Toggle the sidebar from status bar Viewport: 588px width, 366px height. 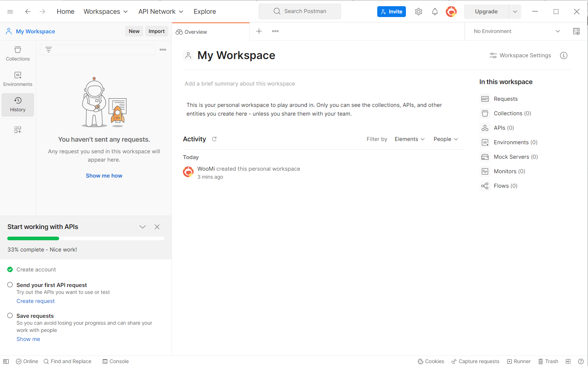coord(6,361)
